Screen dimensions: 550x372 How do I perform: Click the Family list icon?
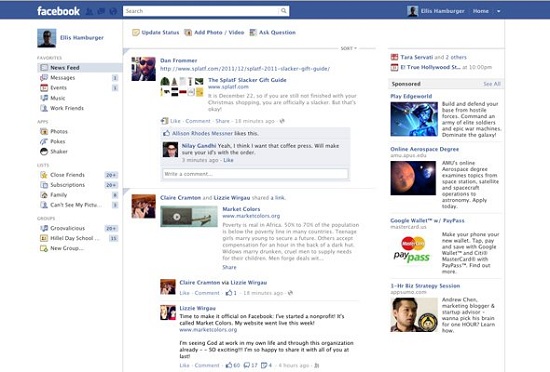(44, 195)
